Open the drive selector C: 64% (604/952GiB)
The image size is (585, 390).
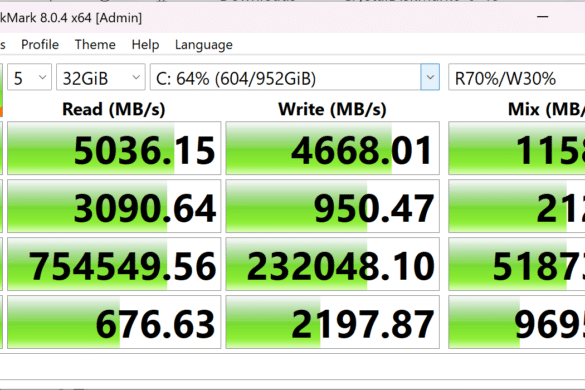(295, 77)
